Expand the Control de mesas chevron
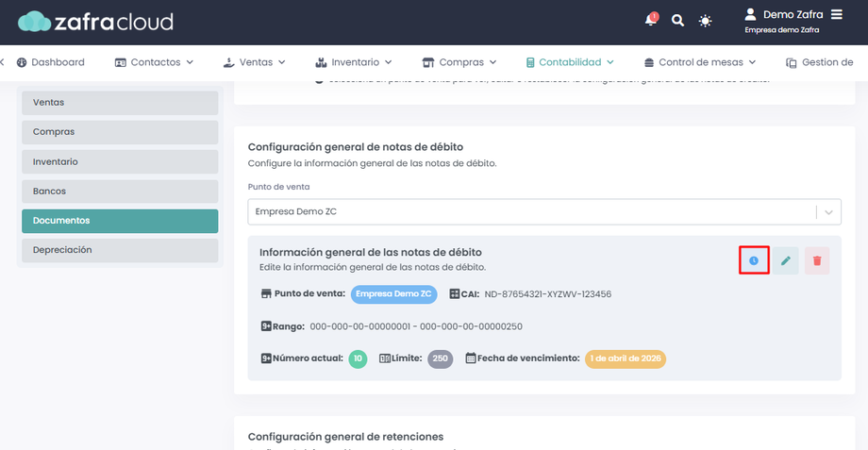This screenshot has height=450, width=868. click(752, 62)
